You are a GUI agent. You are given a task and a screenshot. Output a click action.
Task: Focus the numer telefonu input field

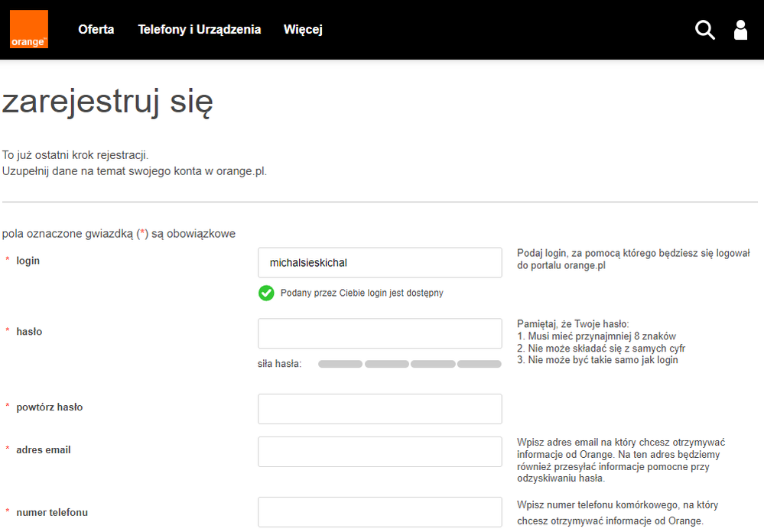pyautogui.click(x=379, y=512)
